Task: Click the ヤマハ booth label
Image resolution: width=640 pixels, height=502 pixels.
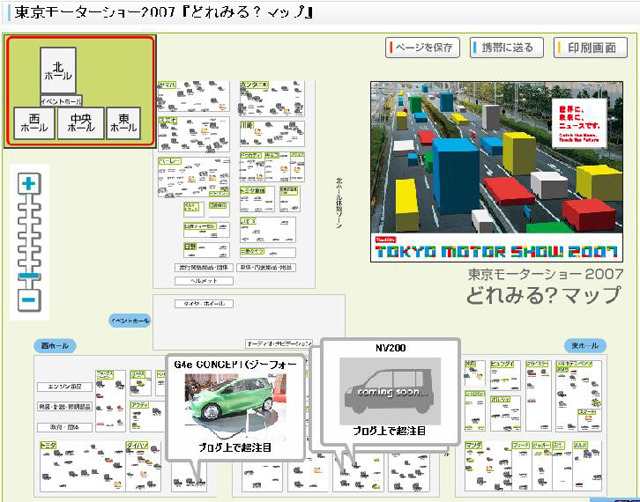Action: (x=167, y=85)
